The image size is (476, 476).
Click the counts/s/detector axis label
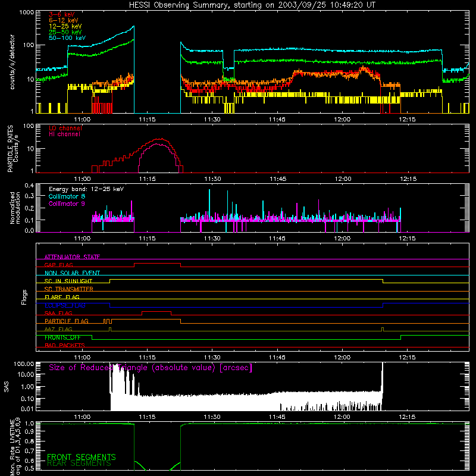click(12, 62)
